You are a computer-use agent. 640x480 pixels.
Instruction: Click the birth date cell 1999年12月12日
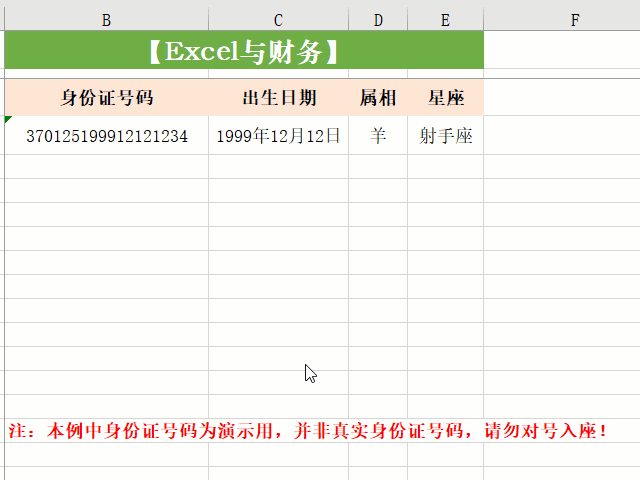279,136
